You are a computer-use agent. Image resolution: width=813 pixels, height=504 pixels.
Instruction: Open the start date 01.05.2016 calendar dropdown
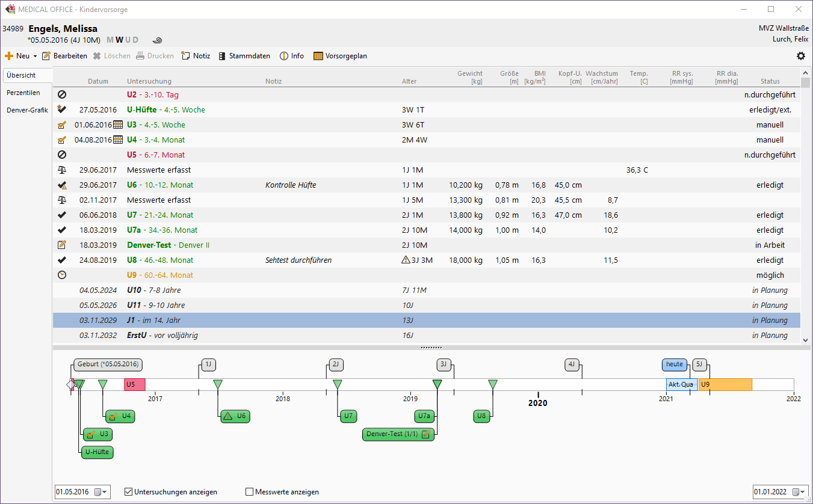point(100,492)
